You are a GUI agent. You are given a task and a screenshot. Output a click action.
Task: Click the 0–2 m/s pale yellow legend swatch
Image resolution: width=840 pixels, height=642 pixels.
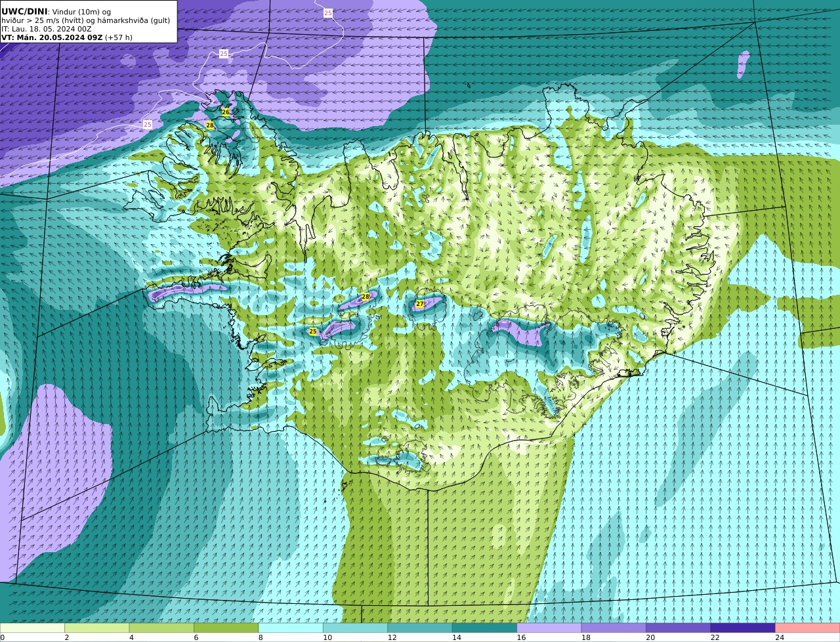click(x=33, y=628)
